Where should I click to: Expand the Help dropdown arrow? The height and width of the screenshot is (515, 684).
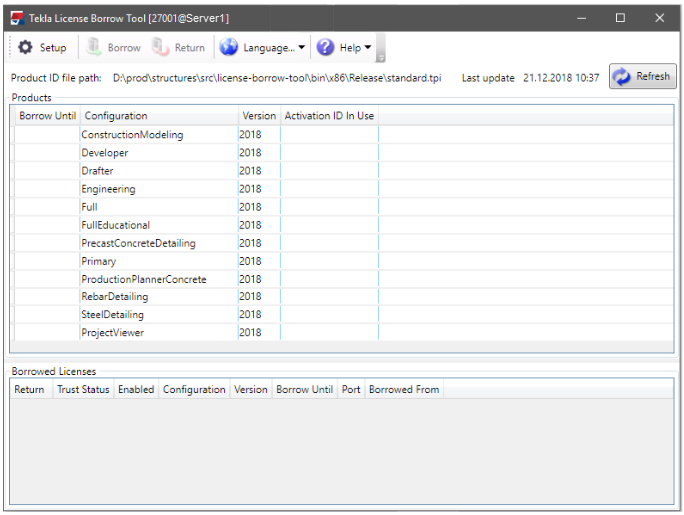click(368, 48)
